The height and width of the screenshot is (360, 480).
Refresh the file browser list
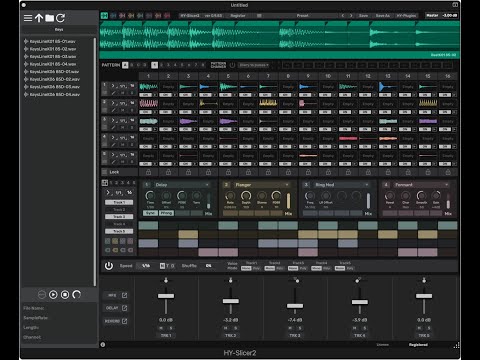click(x=60, y=18)
